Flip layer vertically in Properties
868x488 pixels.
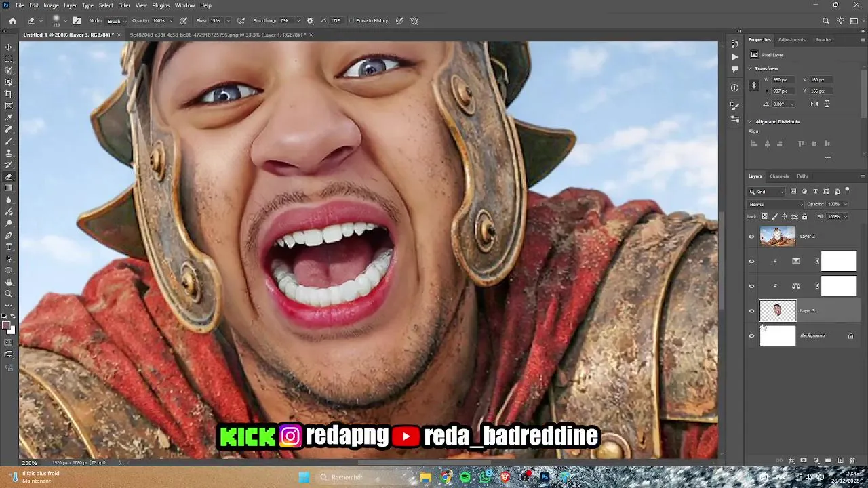827,104
